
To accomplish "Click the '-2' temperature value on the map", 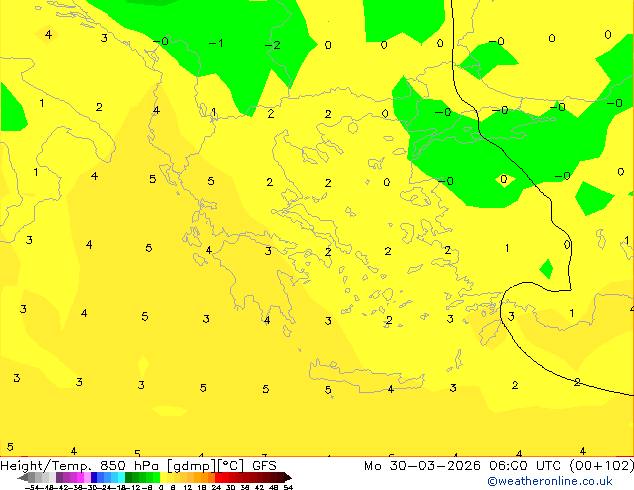I will (x=273, y=45).
